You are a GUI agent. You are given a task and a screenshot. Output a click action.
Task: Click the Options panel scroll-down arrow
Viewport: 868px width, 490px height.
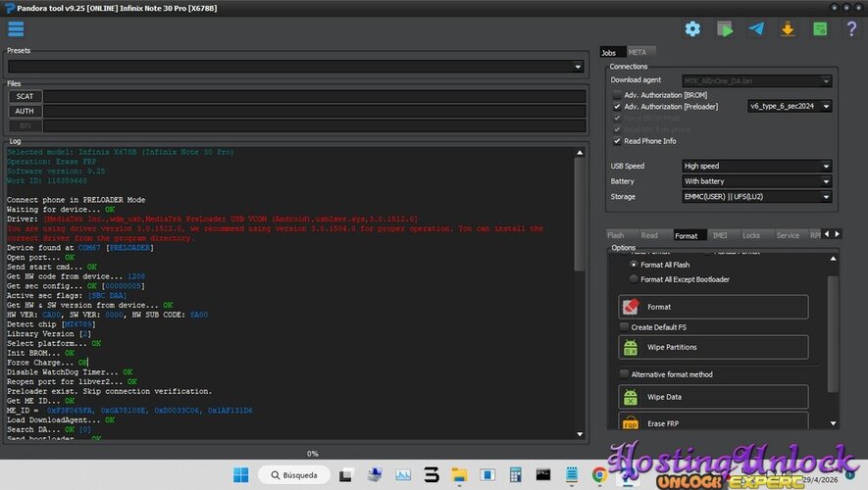833,423
